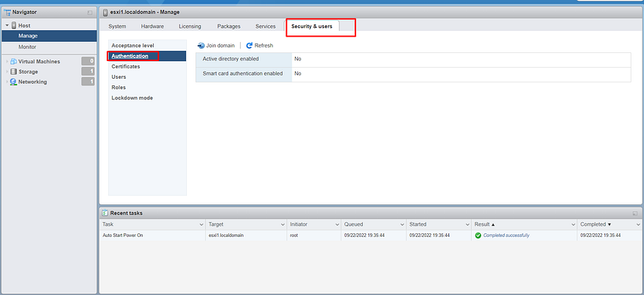Screen dimensions: 644x295
Task: Sort by the Task column header
Action: click(108, 224)
